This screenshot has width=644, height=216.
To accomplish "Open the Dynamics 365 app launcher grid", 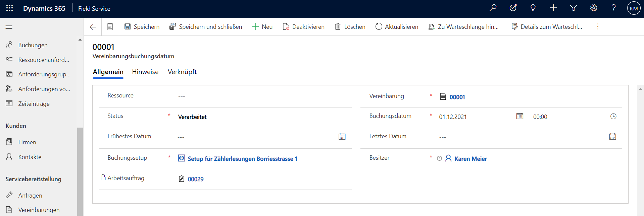I will click(x=9, y=8).
